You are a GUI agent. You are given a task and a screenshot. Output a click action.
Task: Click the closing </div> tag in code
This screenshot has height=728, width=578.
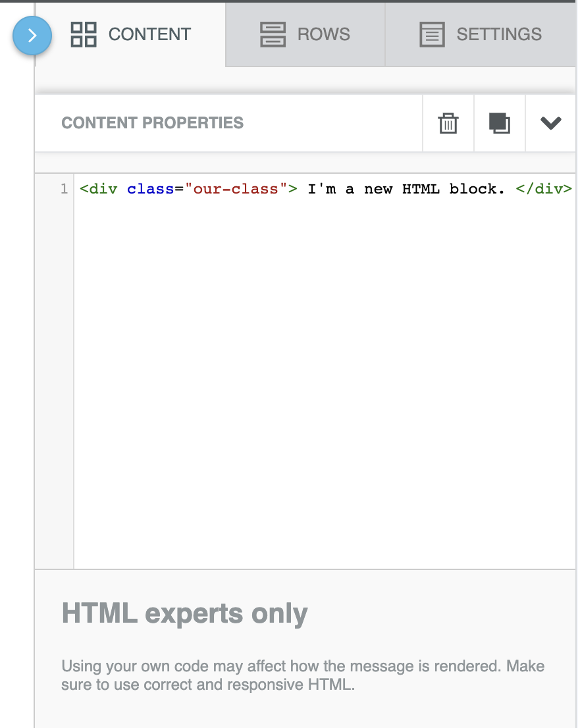pos(544,189)
